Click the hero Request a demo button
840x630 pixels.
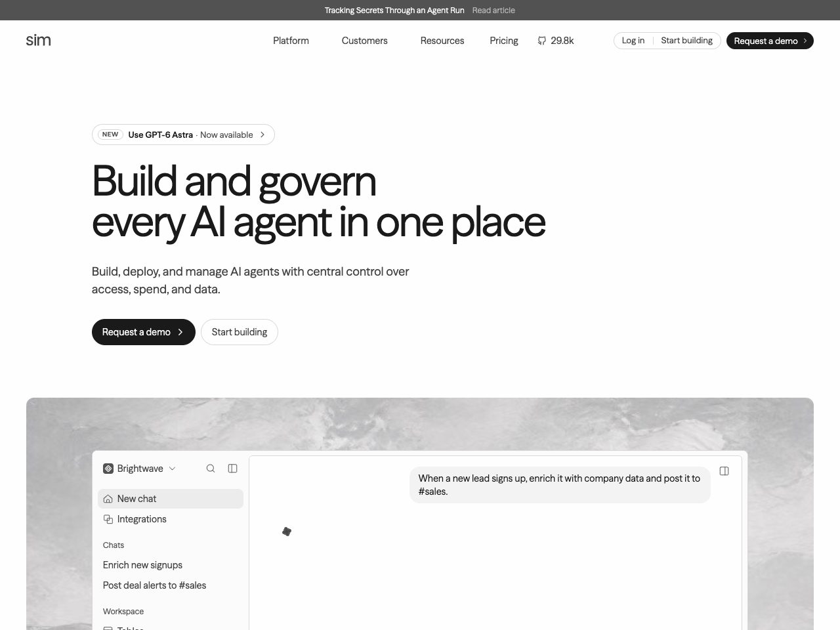(144, 332)
